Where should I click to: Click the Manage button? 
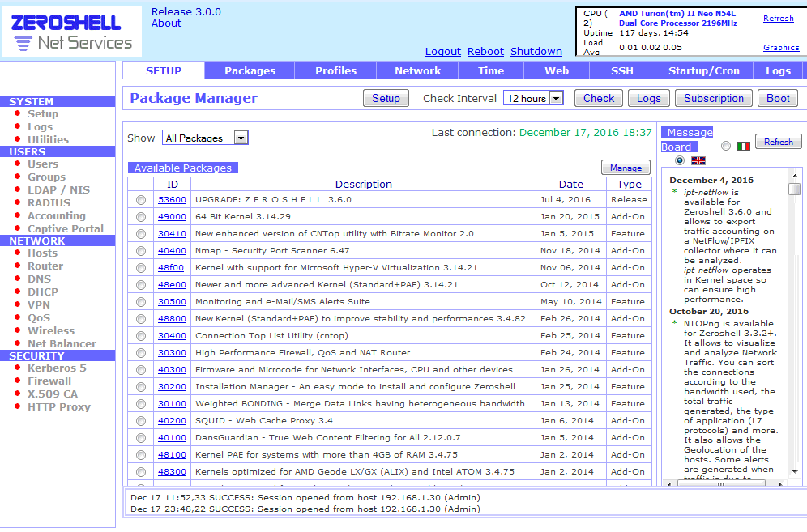pos(626,167)
